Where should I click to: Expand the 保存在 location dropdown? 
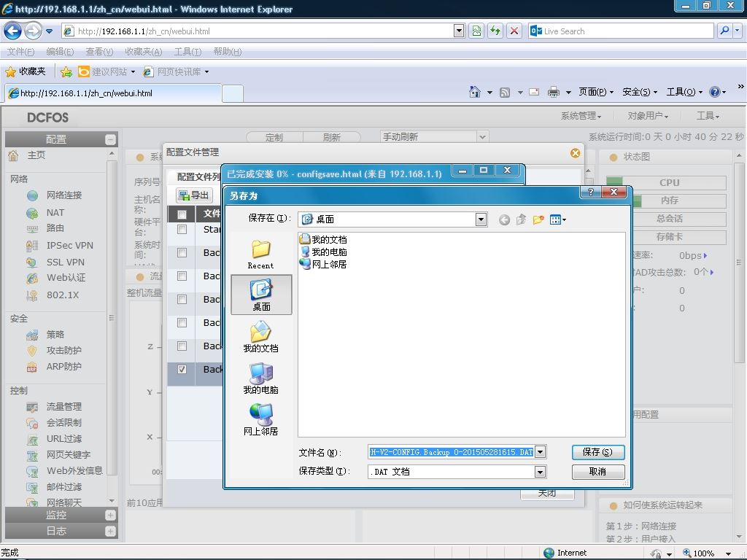coord(481,219)
